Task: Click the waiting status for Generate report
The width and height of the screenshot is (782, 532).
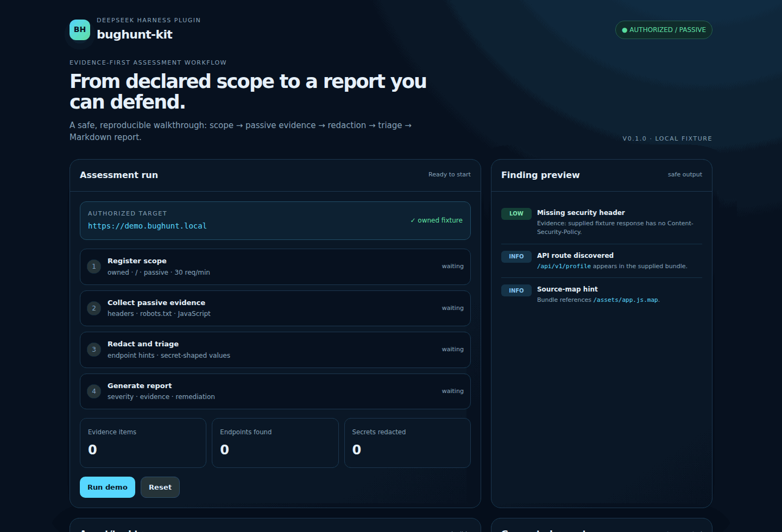Action: click(453, 391)
